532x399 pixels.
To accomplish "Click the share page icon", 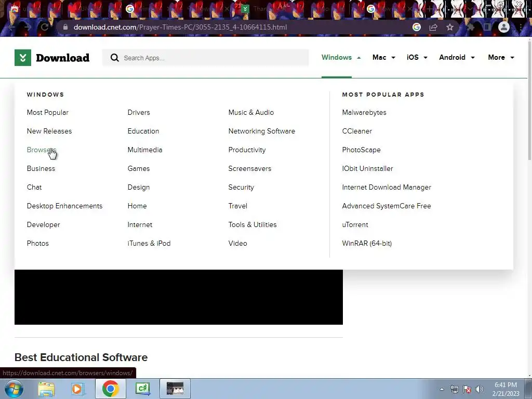I will pos(433,27).
